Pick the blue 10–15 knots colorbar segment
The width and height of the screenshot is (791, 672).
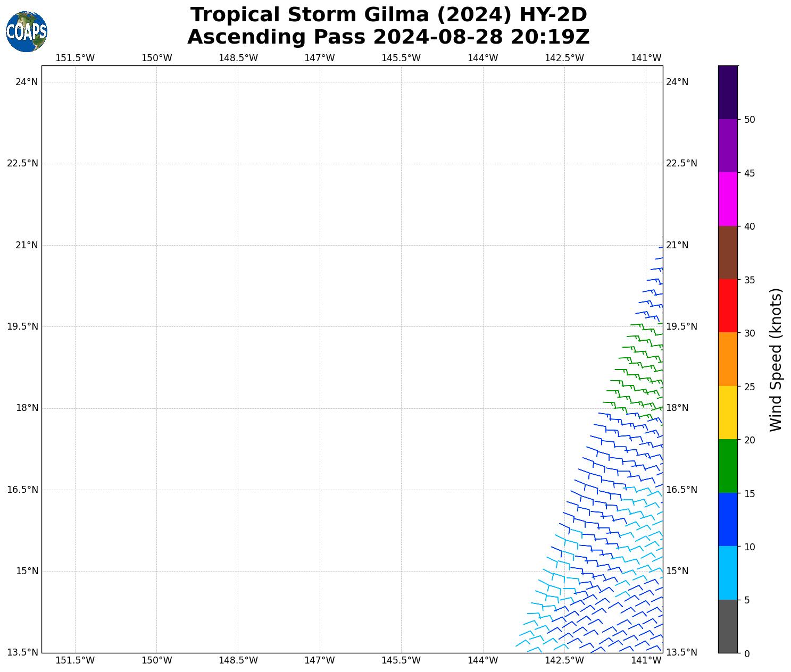click(x=727, y=519)
